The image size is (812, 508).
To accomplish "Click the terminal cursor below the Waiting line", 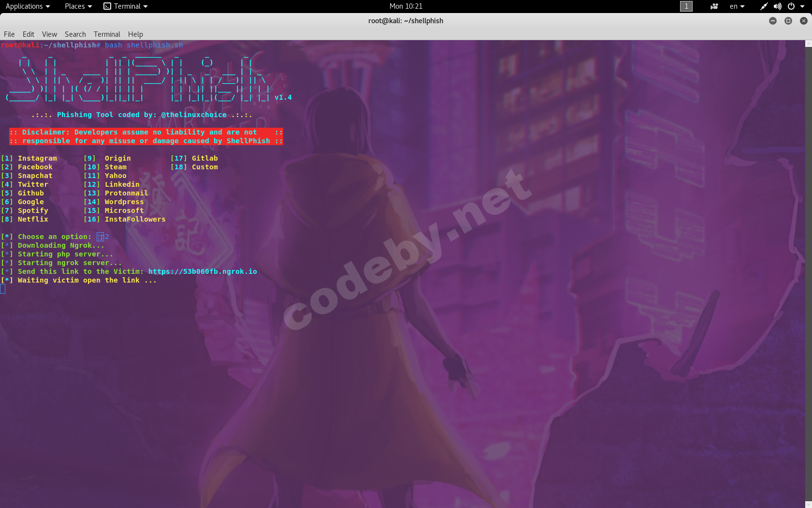I will point(3,289).
